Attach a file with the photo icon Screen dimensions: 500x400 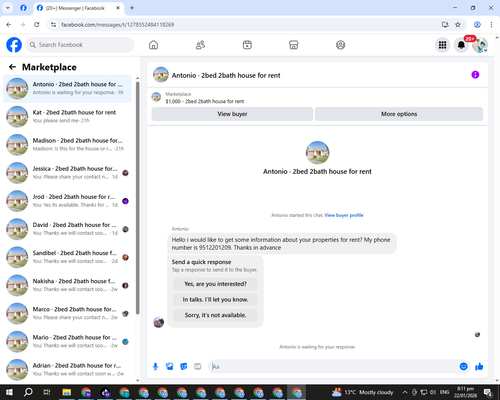170,367
